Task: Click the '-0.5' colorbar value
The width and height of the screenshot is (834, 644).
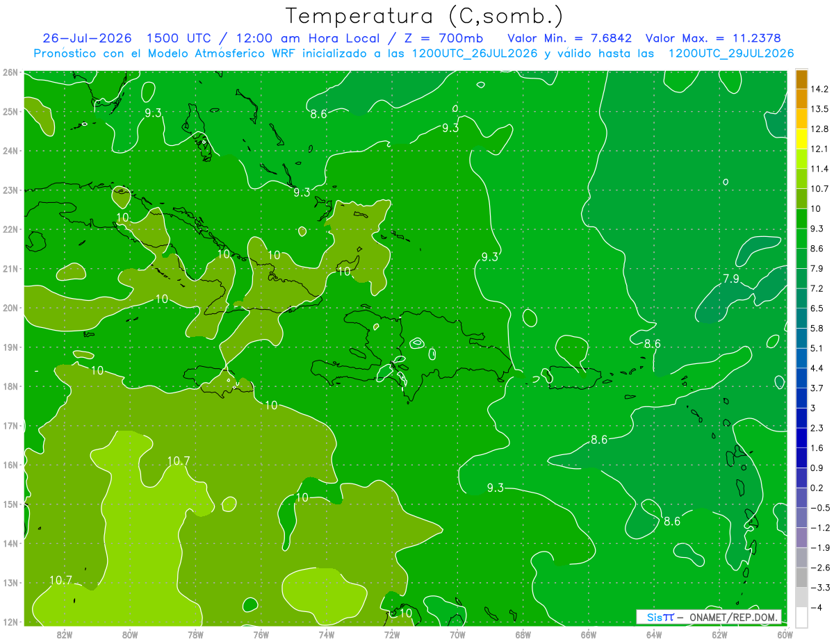Action: (x=819, y=508)
